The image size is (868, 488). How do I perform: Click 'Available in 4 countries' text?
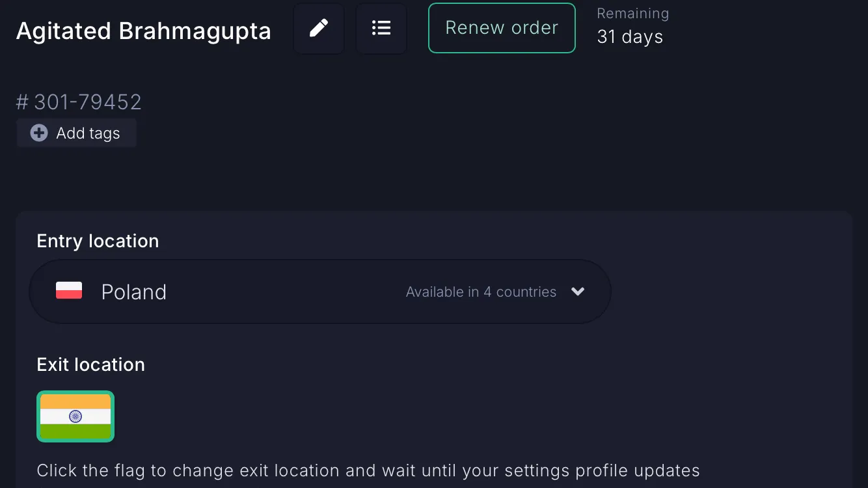(481, 292)
